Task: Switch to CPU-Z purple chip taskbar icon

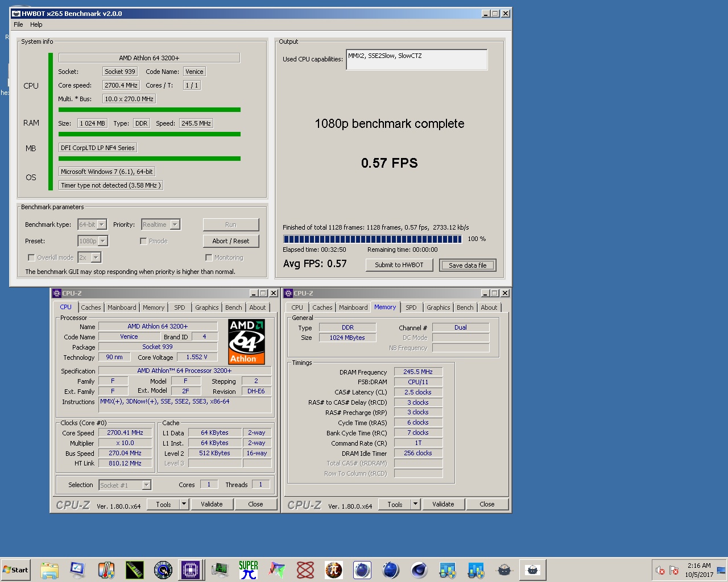Action: tap(191, 569)
